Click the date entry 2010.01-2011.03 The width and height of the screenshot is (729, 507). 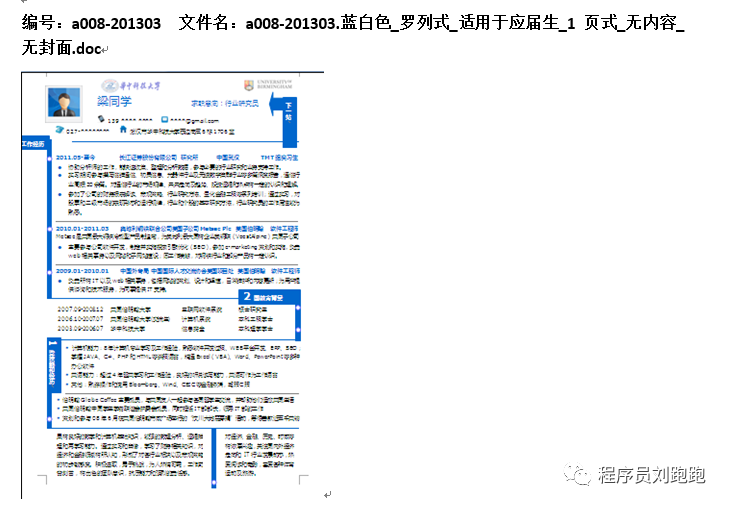(82, 229)
